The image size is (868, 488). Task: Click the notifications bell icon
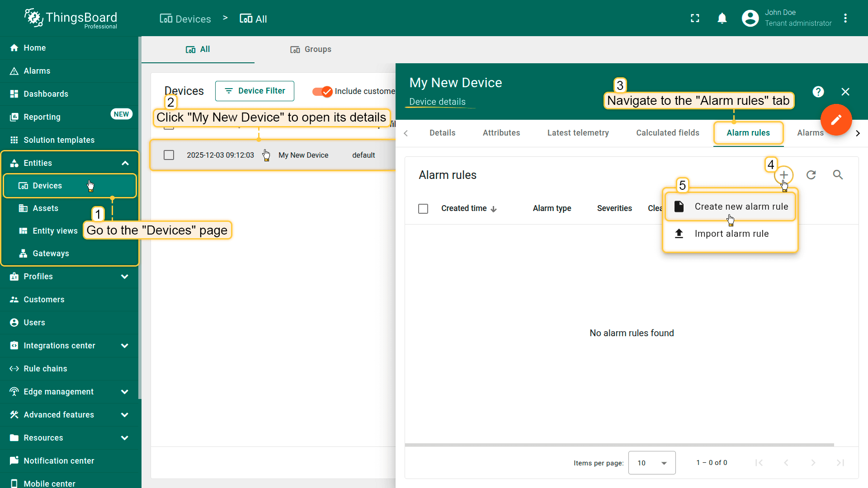722,19
